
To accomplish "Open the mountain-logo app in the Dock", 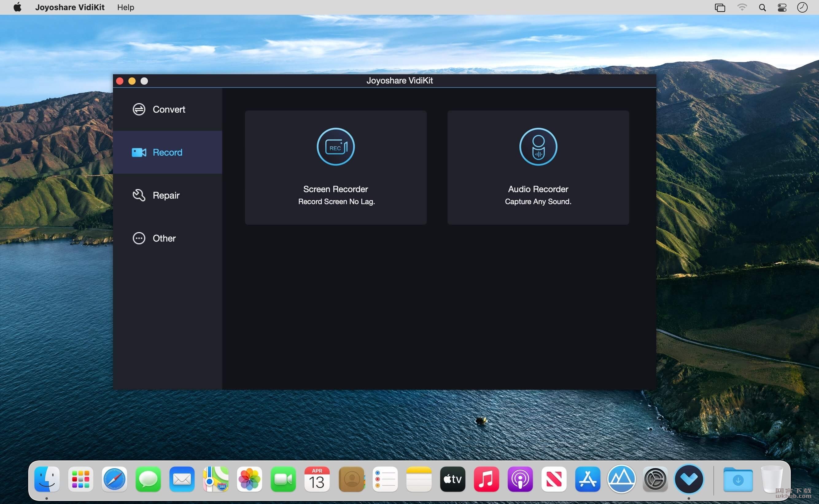I will coord(622,479).
